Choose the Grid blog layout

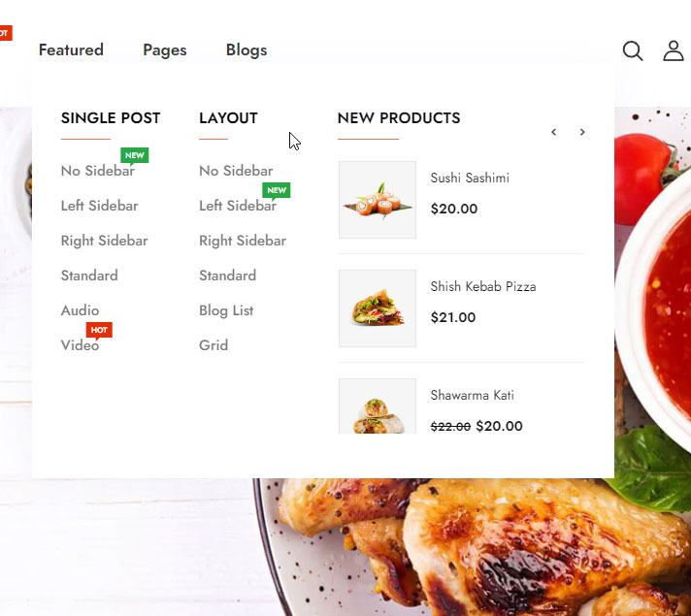[x=214, y=345]
